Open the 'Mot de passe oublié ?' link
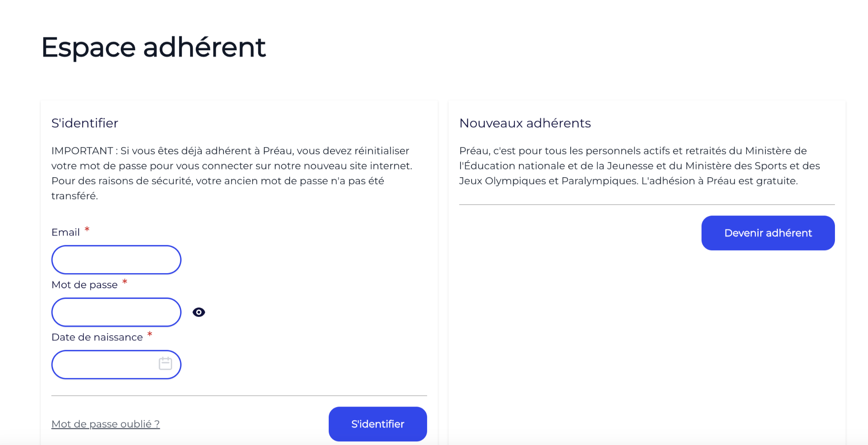Viewport: 868px width, 445px height. (106, 424)
